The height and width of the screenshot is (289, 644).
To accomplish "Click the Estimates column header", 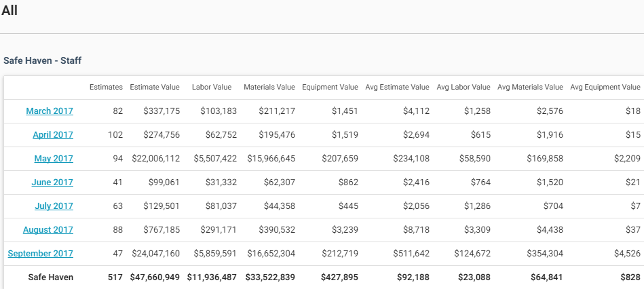I will 106,87.
